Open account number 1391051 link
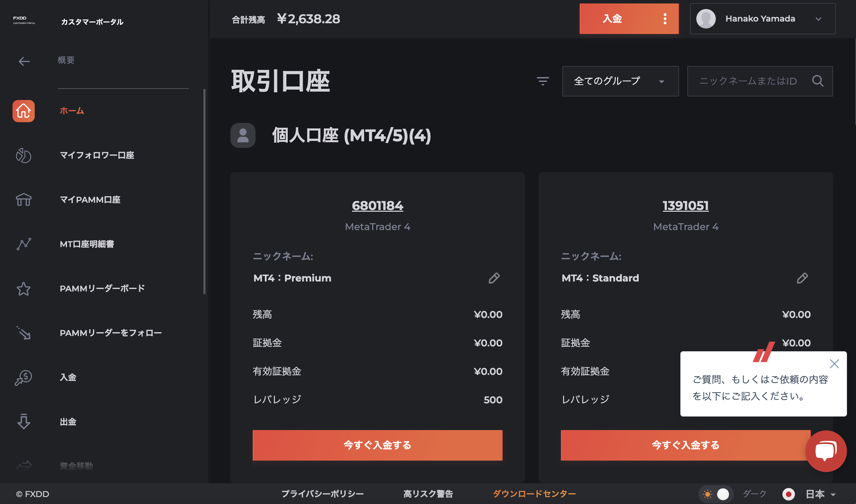The width and height of the screenshot is (856, 504). pos(686,206)
